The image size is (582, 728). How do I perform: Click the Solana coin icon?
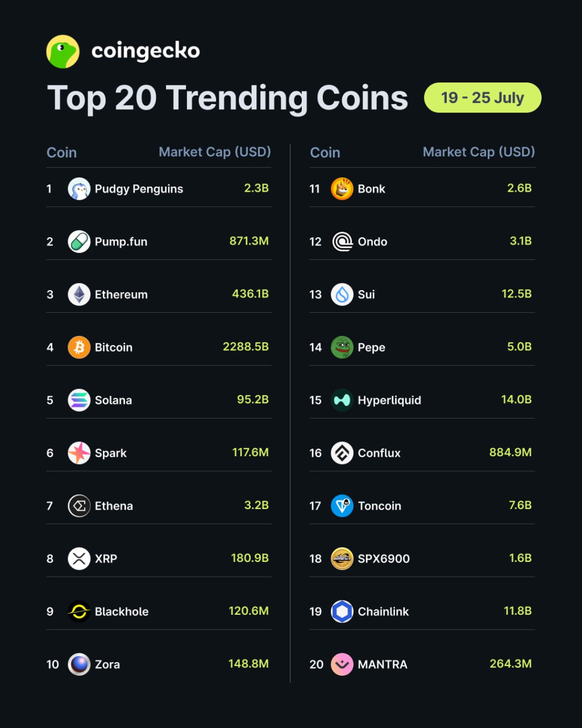tap(79, 400)
